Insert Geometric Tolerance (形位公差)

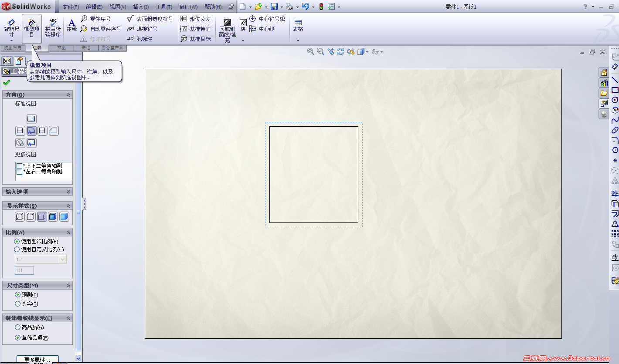pyautogui.click(x=195, y=19)
